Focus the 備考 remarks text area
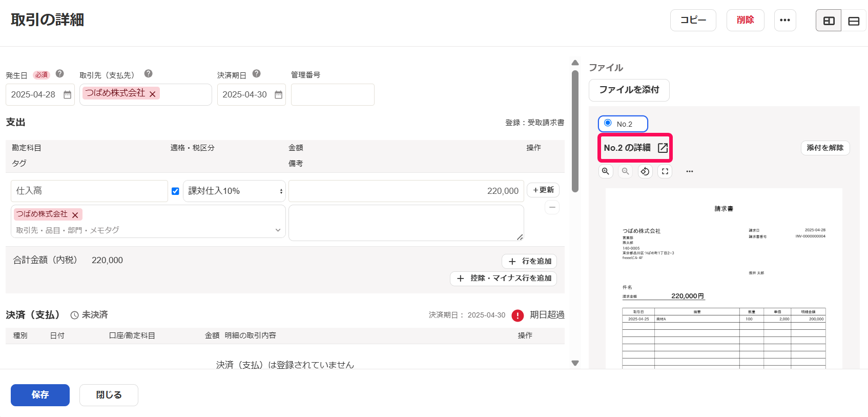The height and width of the screenshot is (417, 868). click(406, 223)
